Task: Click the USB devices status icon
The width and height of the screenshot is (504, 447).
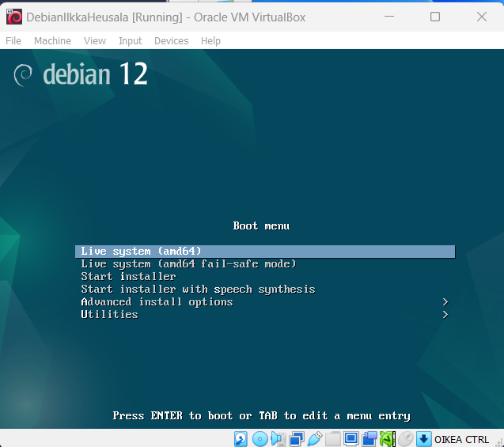Action: pyautogui.click(x=314, y=438)
